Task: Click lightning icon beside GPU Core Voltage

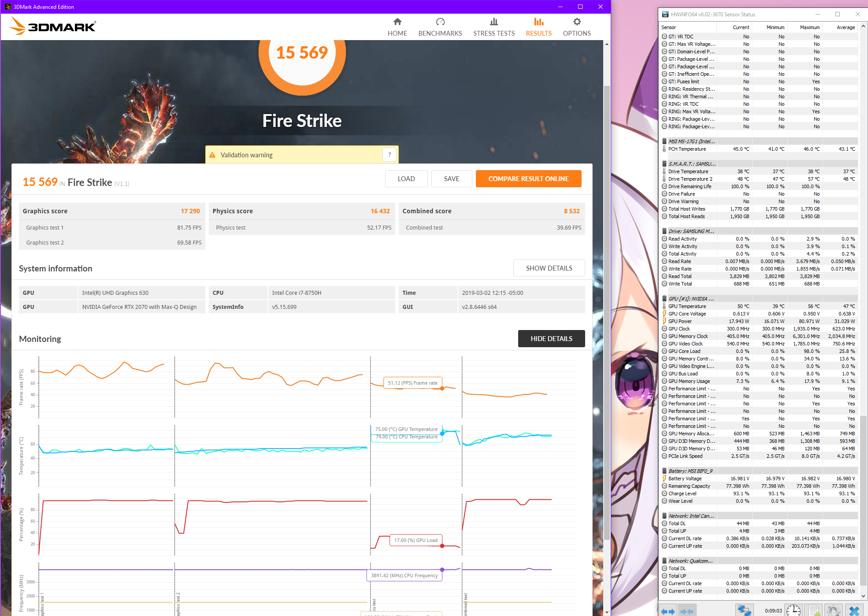Action: click(664, 314)
